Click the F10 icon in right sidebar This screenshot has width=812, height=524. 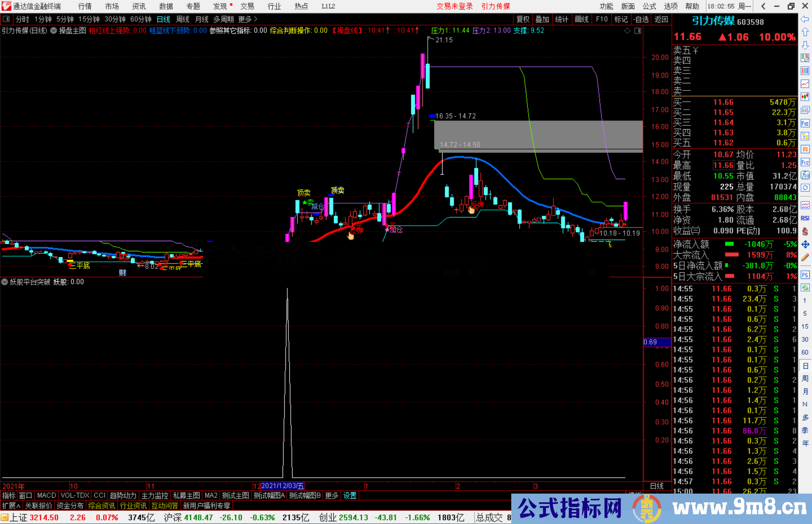pos(805,123)
